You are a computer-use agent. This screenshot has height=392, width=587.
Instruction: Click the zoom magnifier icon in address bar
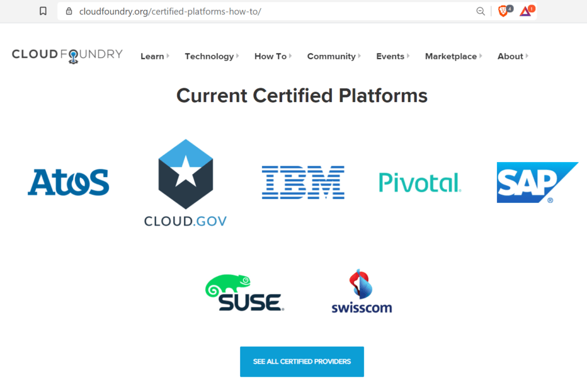(480, 11)
